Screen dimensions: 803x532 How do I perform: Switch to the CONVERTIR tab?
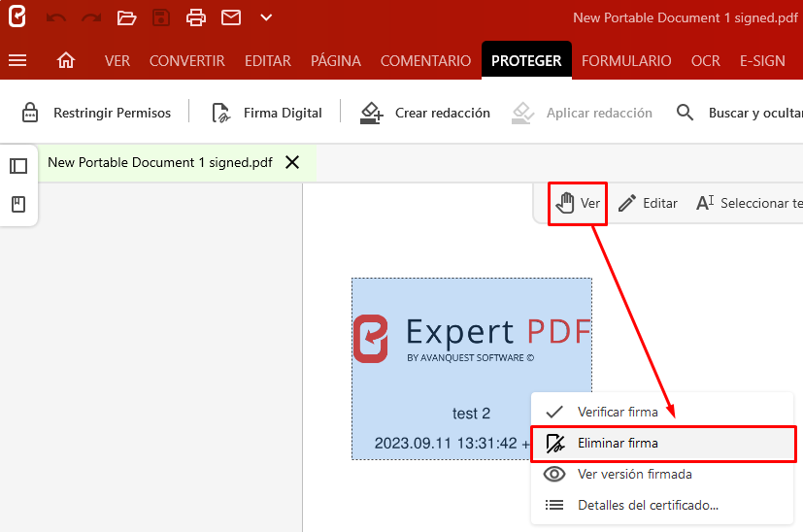[x=187, y=61]
